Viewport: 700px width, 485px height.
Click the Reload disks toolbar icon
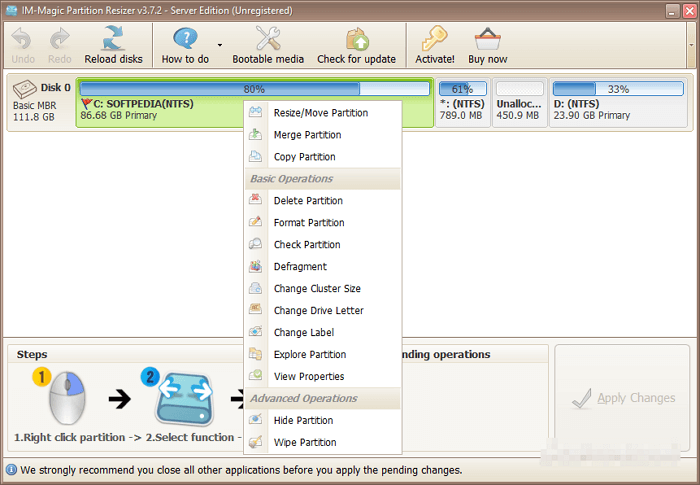coord(113,39)
